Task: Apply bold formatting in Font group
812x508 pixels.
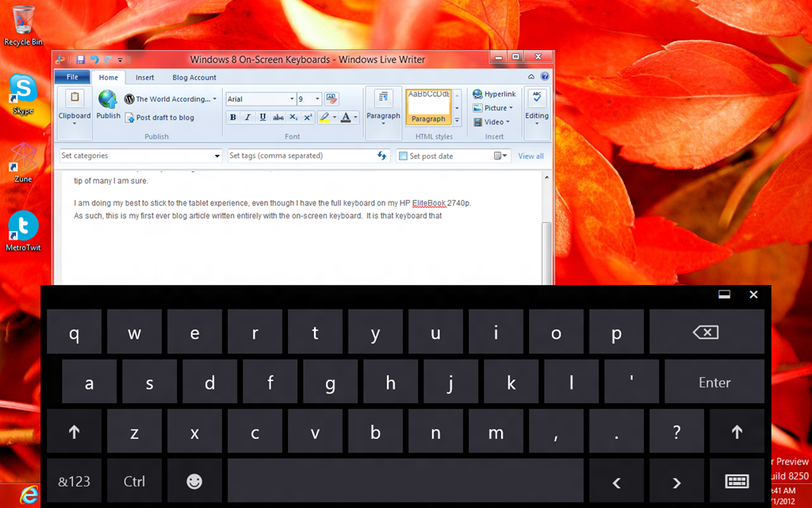Action: (233, 117)
